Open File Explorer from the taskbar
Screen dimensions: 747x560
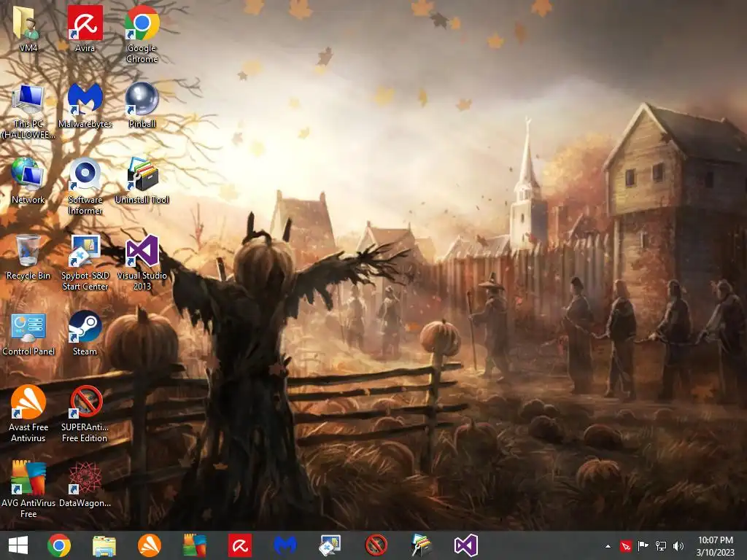tap(104, 545)
